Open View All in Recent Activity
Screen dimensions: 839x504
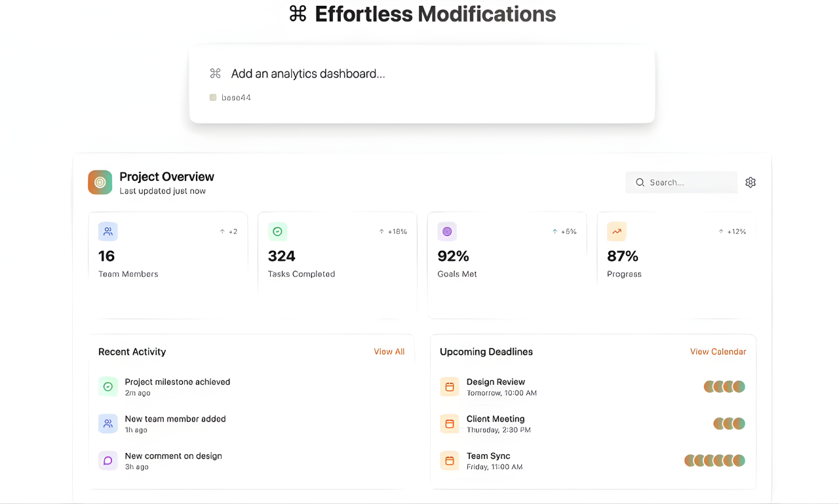[389, 351]
